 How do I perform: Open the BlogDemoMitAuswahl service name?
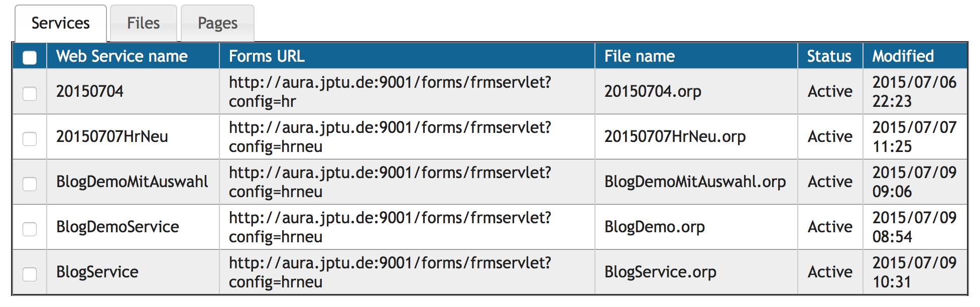pos(132,182)
